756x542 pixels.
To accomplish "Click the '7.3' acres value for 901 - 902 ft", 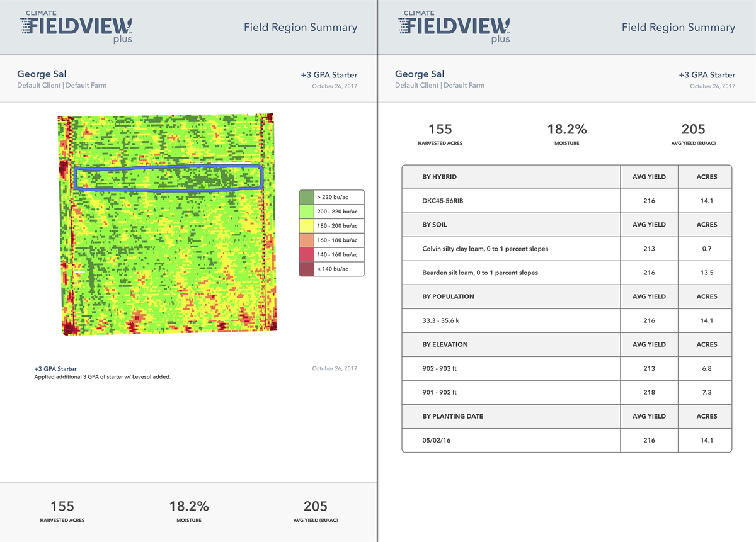I will click(706, 392).
